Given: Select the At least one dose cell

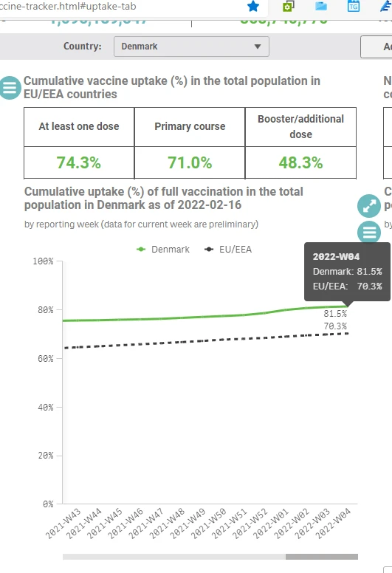Looking at the screenshot, I should (79, 126).
